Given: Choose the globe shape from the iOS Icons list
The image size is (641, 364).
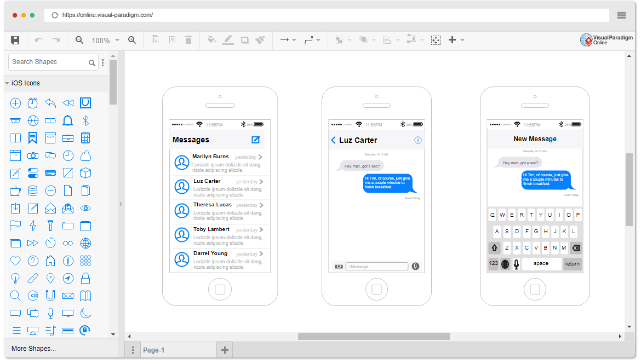Looking at the screenshot, I should [x=85, y=243].
